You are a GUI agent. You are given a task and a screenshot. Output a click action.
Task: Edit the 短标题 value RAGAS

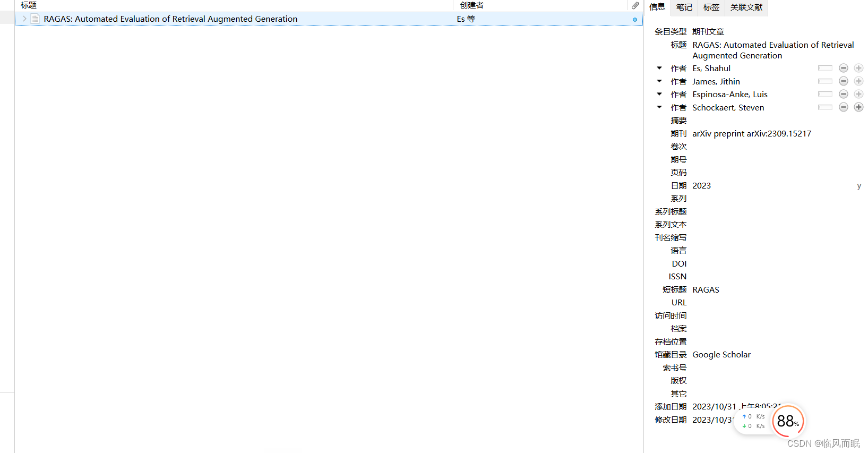[x=706, y=289]
